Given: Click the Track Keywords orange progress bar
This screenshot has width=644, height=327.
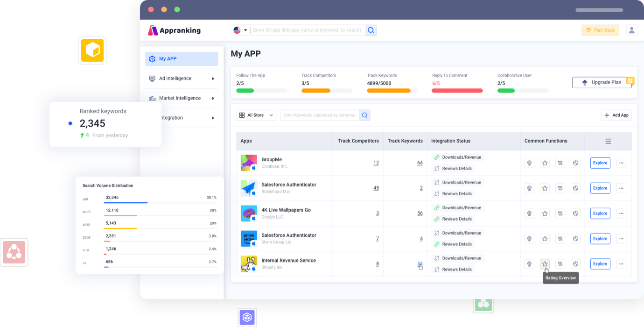Looking at the screenshot, I should [x=392, y=91].
